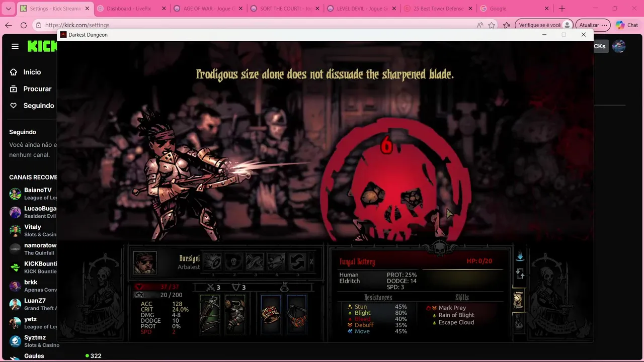The height and width of the screenshot is (362, 644).
Task: Open Vitaly recommended channel
Action: point(33,230)
